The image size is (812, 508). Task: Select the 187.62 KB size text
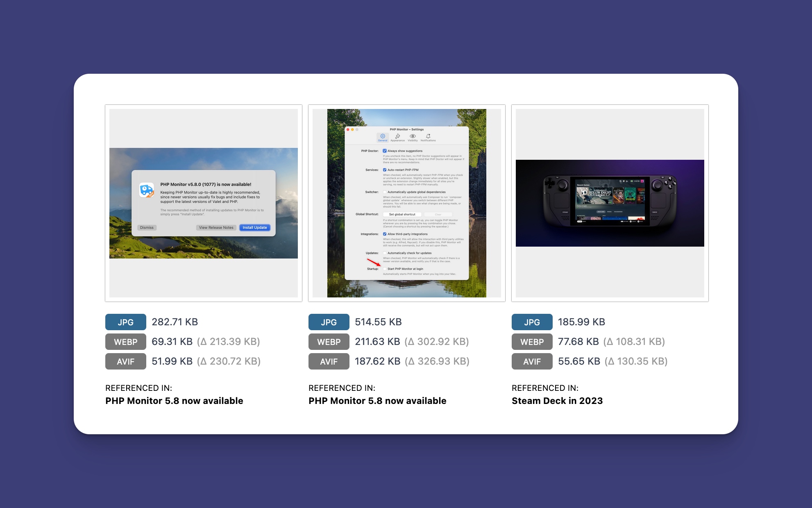[x=378, y=361]
